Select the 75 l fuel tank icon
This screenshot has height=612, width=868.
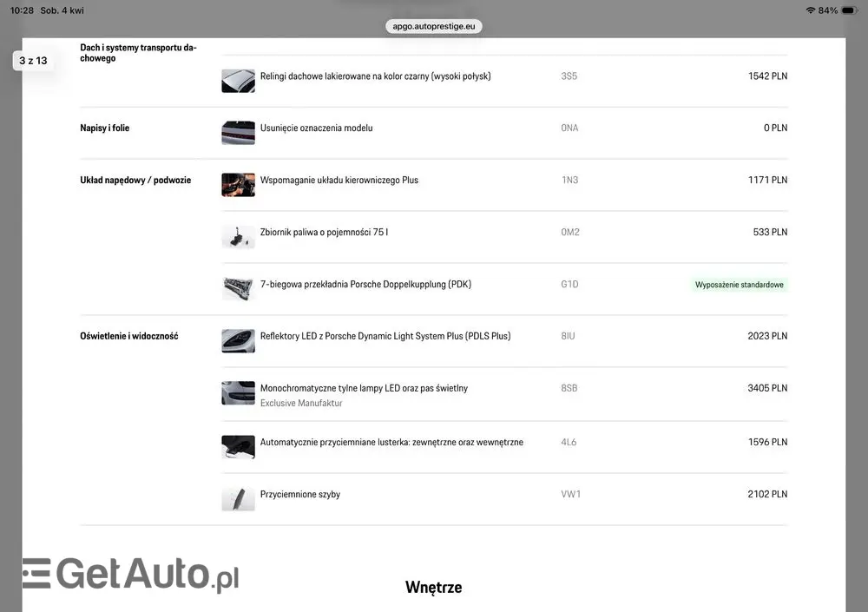(238, 237)
